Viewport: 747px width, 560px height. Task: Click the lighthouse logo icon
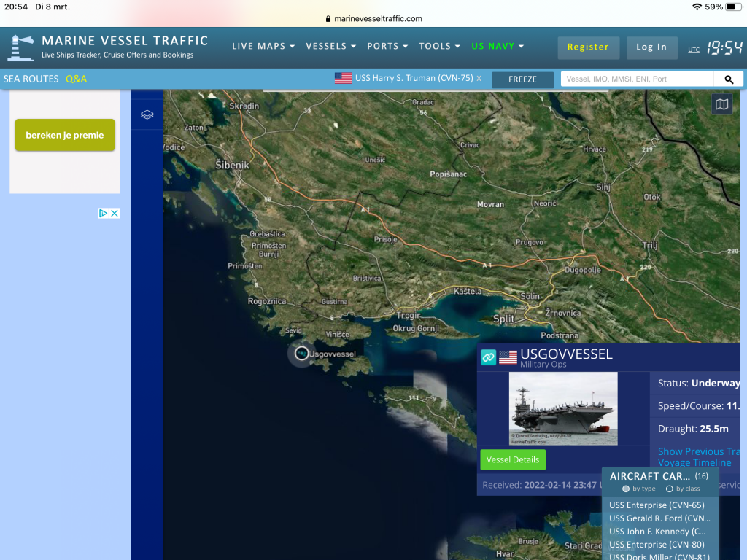(20, 47)
